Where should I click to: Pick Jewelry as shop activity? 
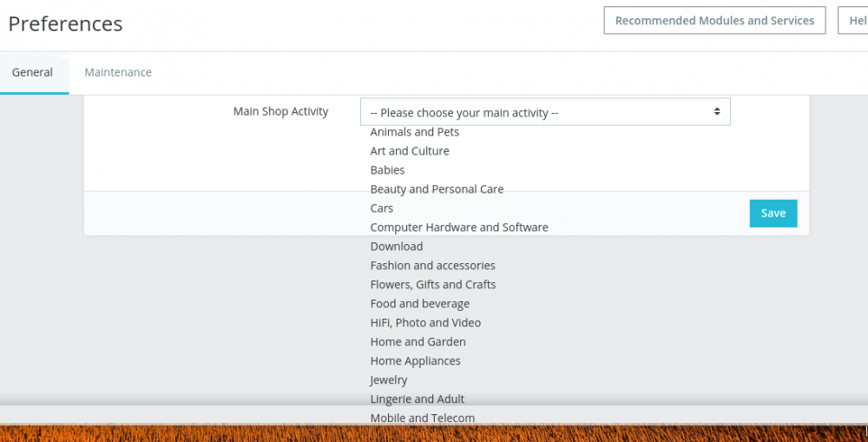click(389, 380)
